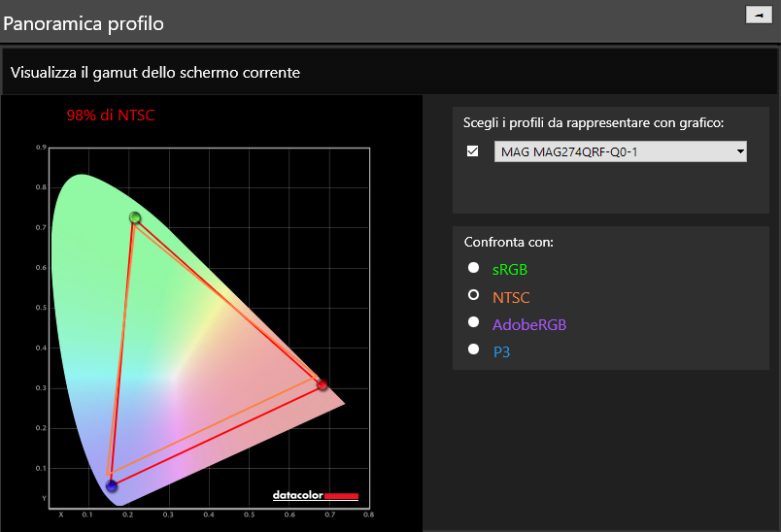Click the datacolor logo on chart

point(316,495)
